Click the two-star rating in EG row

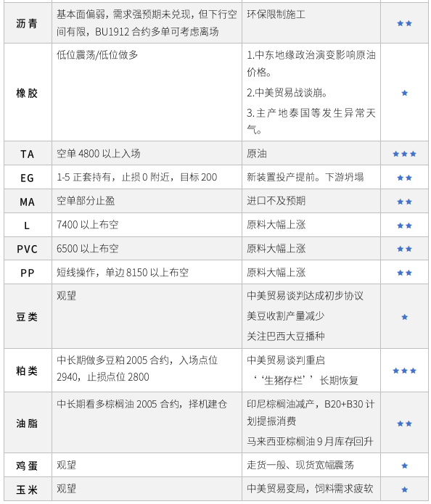pos(404,178)
